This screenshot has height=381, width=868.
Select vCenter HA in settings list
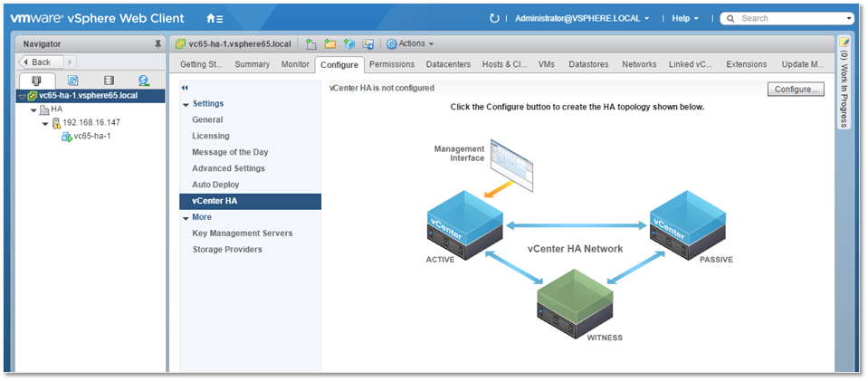tap(250, 201)
